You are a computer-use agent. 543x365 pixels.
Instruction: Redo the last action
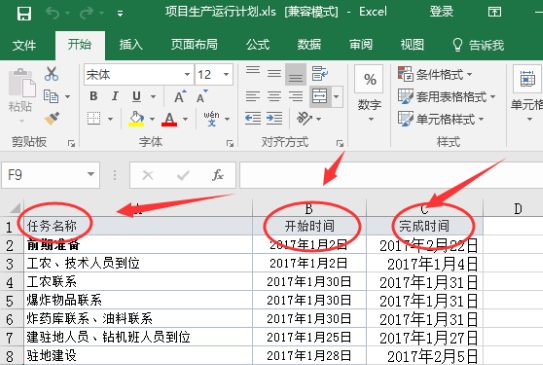[87, 14]
